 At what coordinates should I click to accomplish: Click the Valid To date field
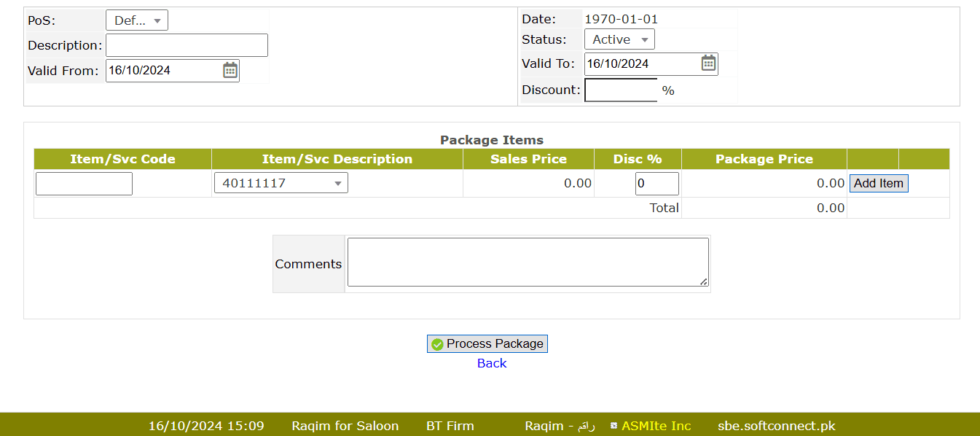[x=641, y=63]
